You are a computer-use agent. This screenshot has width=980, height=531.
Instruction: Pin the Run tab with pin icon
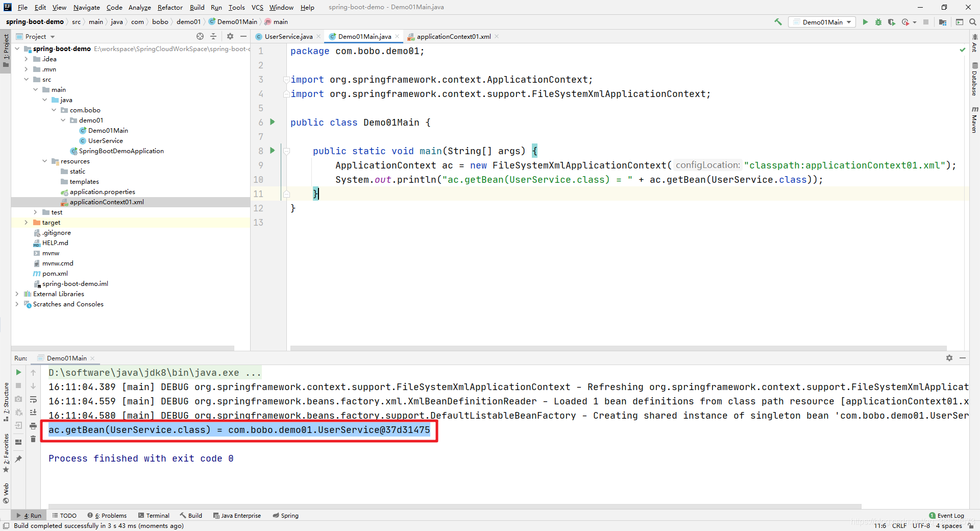18,459
